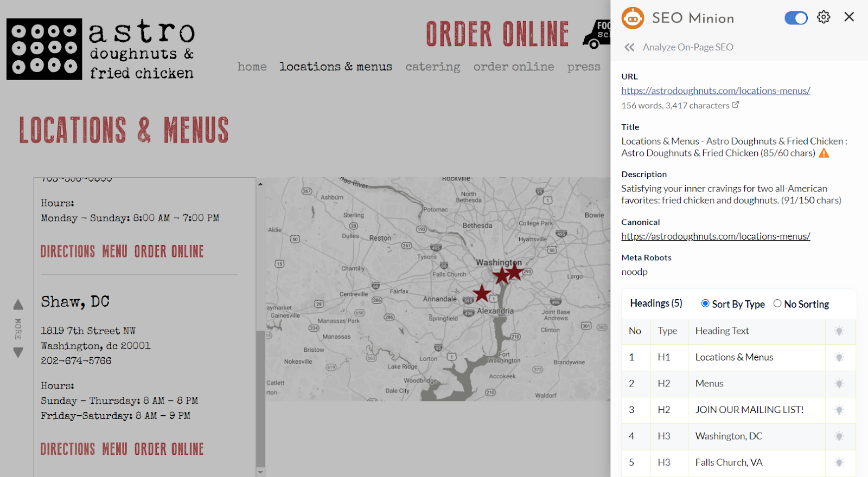Open locations & menus nav item
The height and width of the screenshot is (477, 868).
[x=336, y=67]
